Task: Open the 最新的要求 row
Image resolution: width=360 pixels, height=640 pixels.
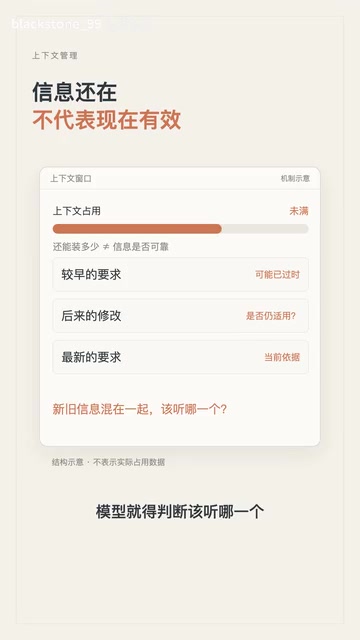Action: [180, 357]
